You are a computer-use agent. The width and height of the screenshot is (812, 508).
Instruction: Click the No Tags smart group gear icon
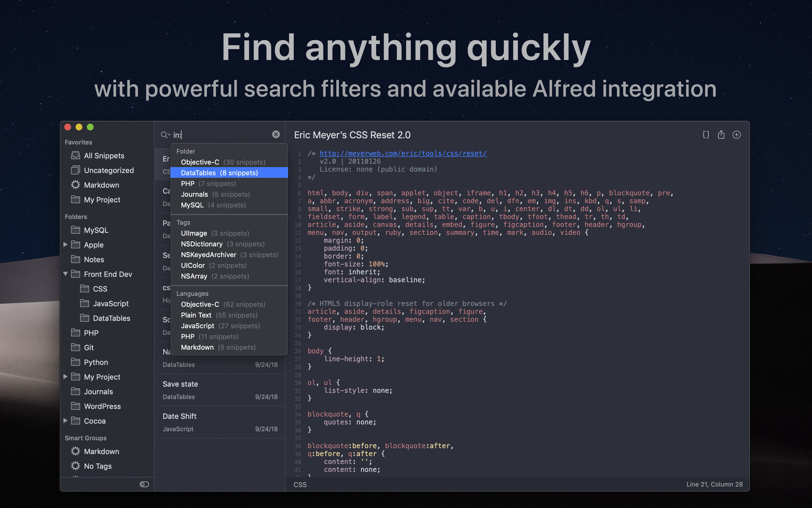pyautogui.click(x=75, y=466)
